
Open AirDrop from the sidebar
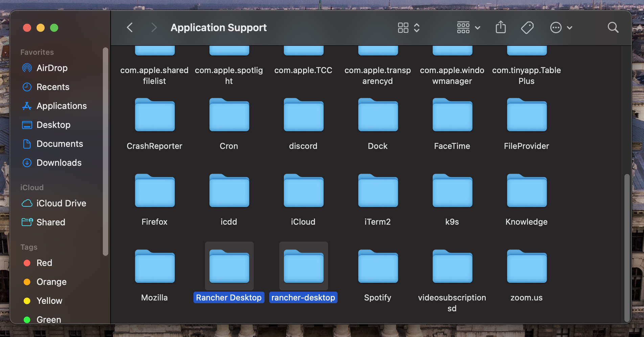point(52,68)
